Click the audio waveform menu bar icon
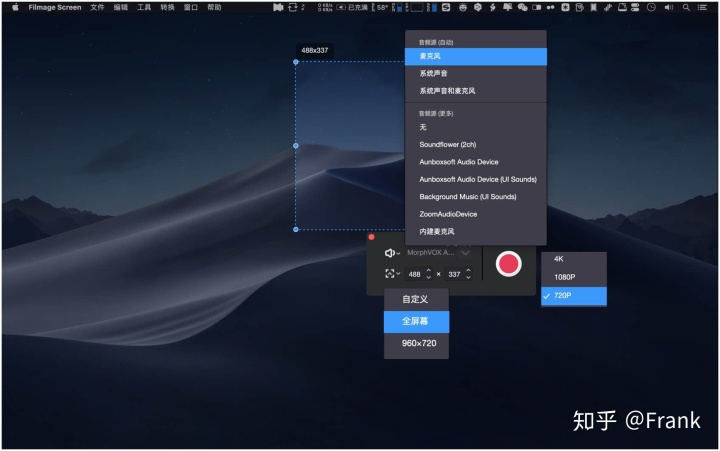Image resolution: width=720 pixels, height=451 pixels. pos(608,7)
